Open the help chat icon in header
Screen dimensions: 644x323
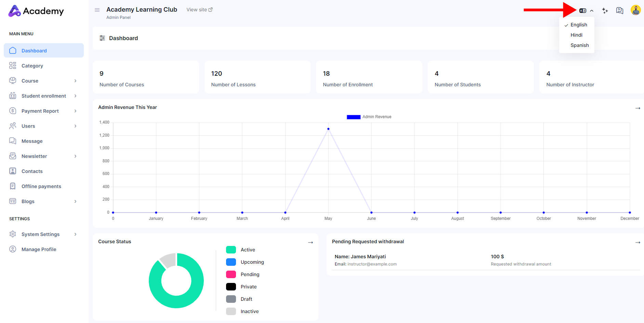click(620, 11)
